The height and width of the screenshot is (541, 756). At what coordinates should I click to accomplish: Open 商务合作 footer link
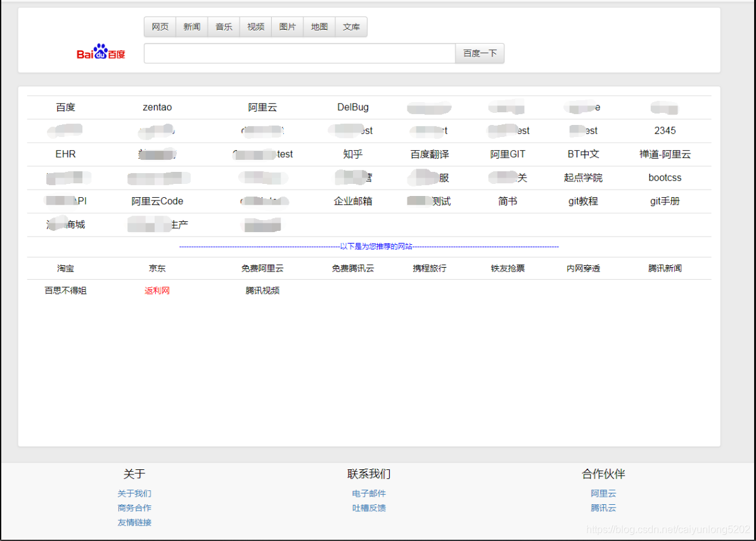pyautogui.click(x=134, y=508)
